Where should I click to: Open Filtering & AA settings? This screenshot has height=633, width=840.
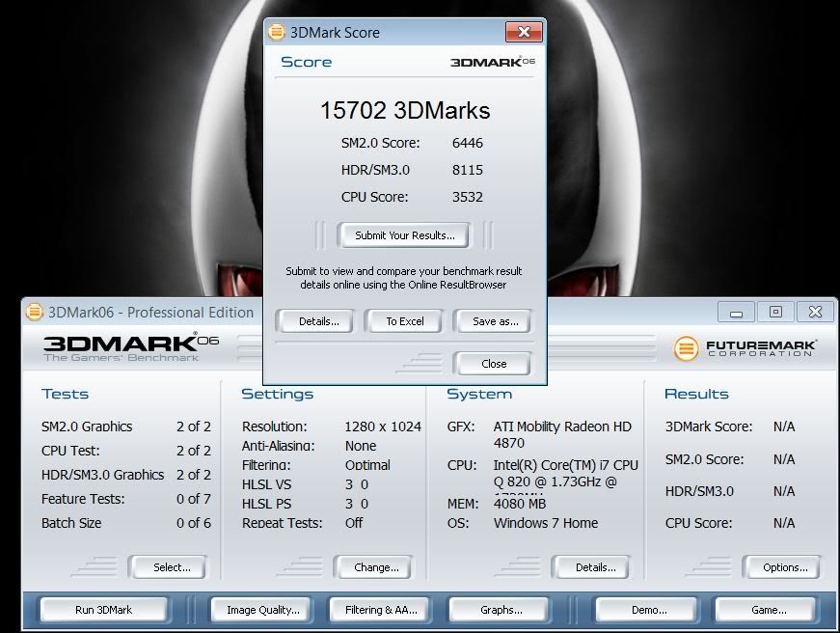tap(380, 610)
